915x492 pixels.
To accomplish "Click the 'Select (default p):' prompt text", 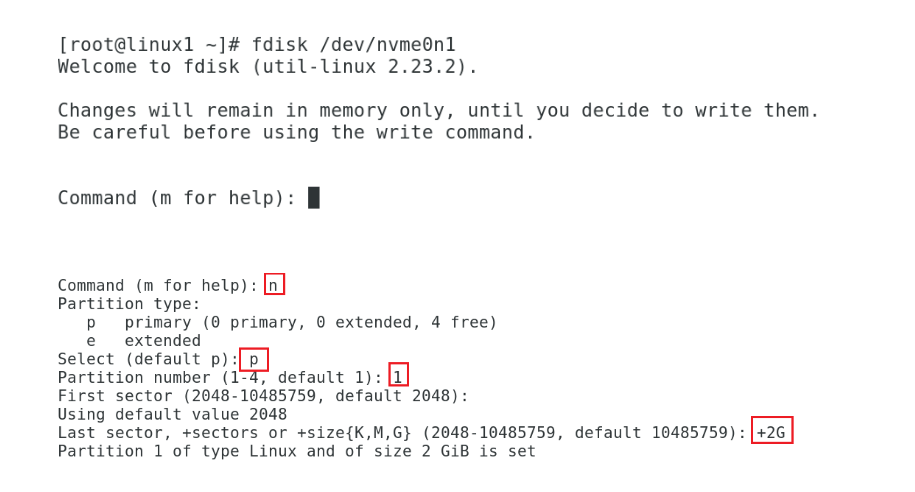I will 148,360.
